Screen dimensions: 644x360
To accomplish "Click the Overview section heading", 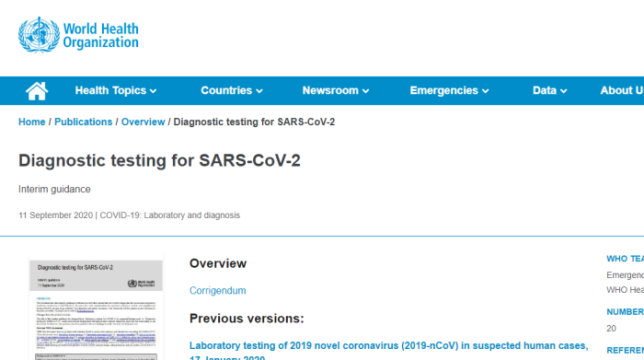I will point(218,263).
